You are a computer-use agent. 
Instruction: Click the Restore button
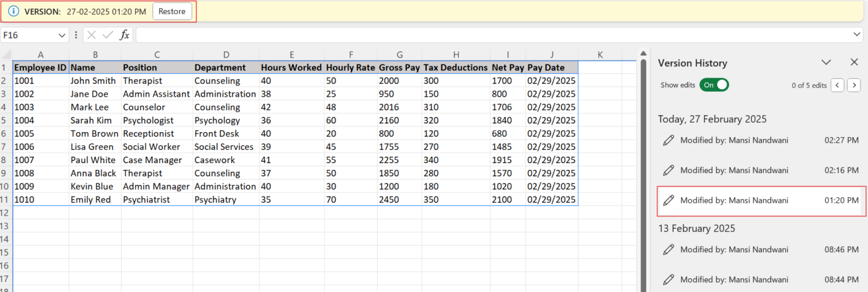point(172,12)
